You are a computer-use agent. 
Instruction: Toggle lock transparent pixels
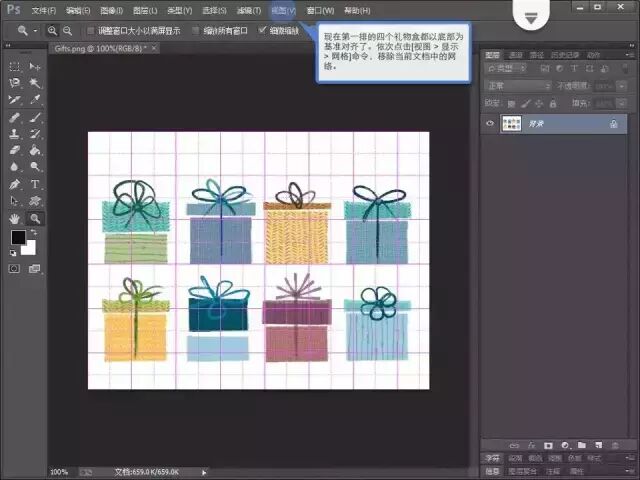pos(511,104)
